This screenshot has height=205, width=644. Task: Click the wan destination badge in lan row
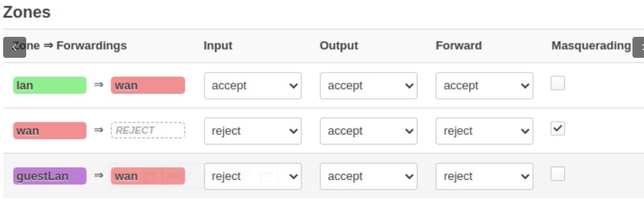[148, 85]
